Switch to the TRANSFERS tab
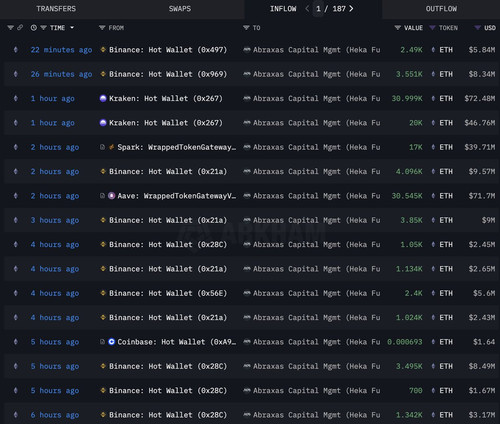Viewport: 500px width, 424px height. pyautogui.click(x=56, y=9)
